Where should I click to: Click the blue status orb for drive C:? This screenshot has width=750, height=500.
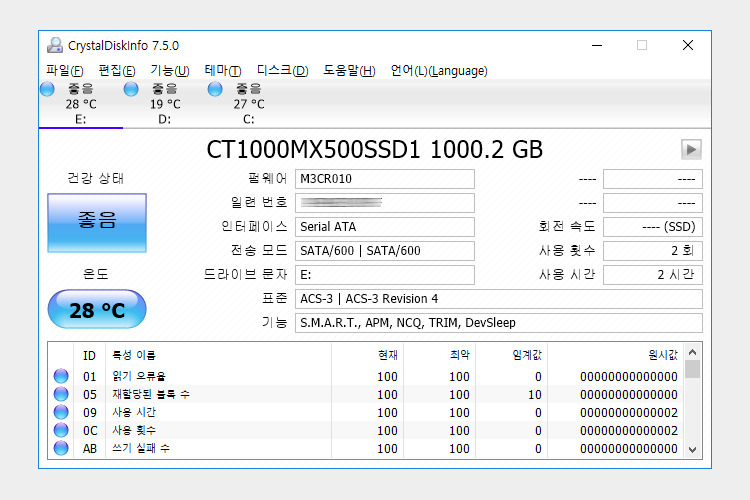tap(215, 89)
